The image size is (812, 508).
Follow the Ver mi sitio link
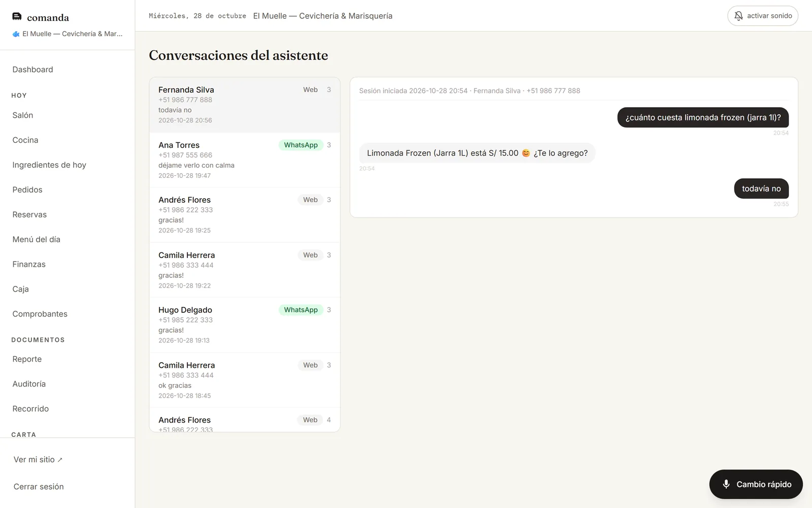[38, 460]
